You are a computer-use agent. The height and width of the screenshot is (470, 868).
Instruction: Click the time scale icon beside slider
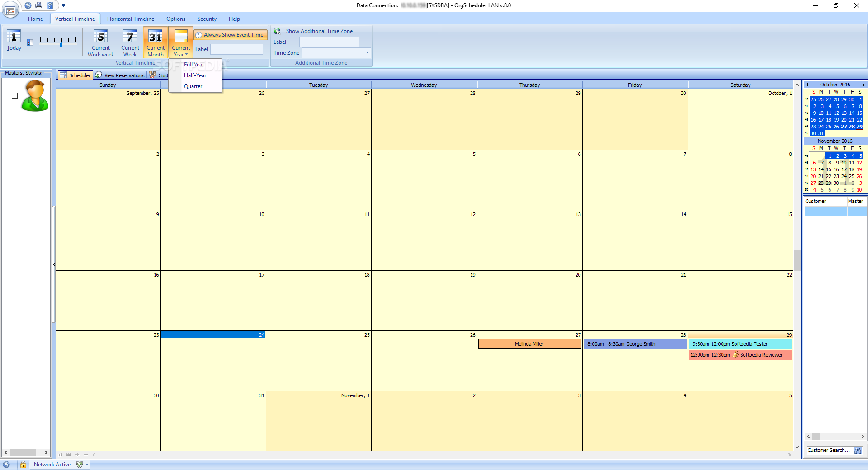pos(30,42)
